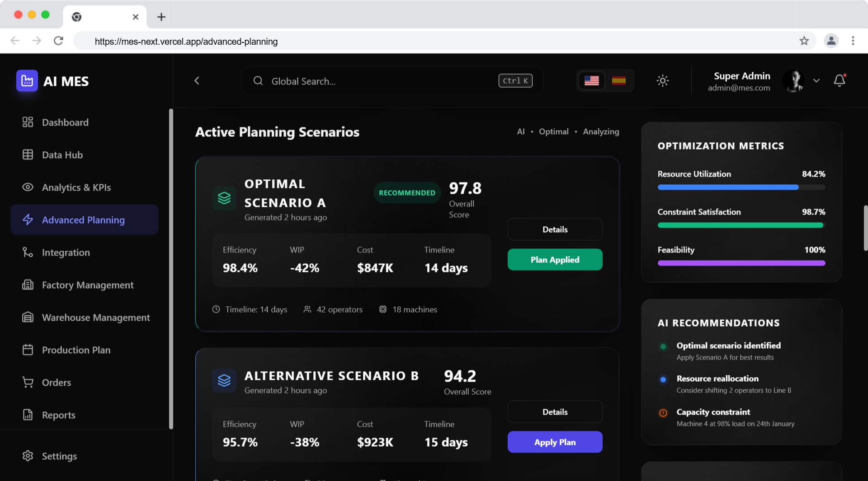Image resolution: width=868 pixels, height=481 pixels.
Task: Click the Reports document icon
Action: [28, 415]
